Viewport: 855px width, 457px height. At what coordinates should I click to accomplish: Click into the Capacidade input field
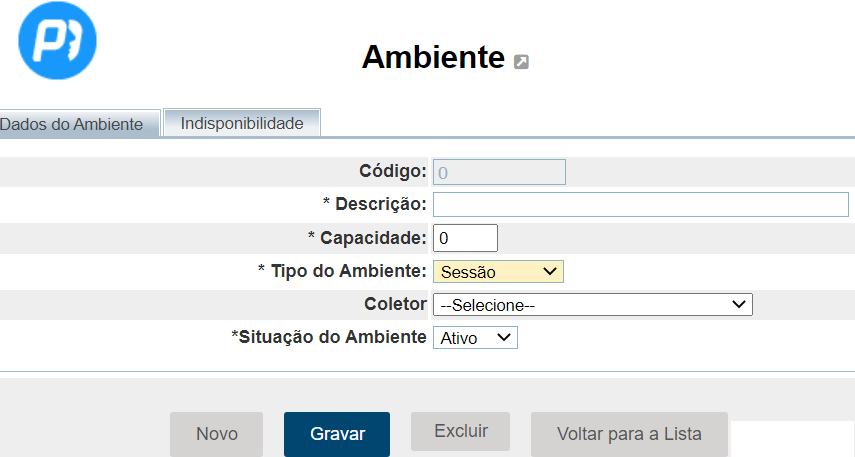465,238
